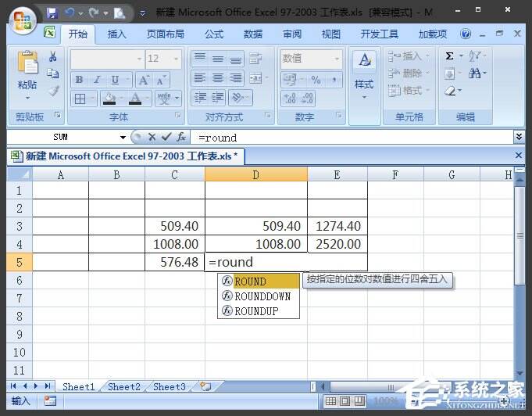Select the Format Painter brush

coord(54,91)
